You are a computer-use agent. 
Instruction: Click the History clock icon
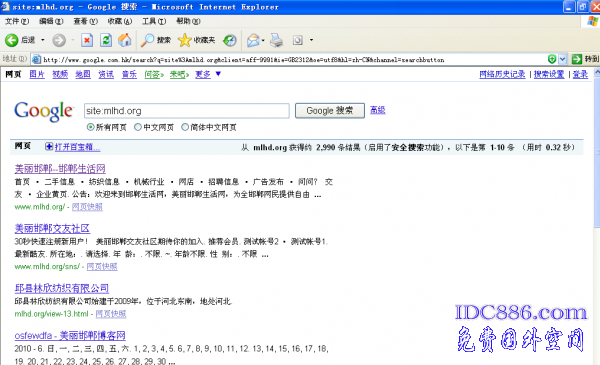pos(230,40)
